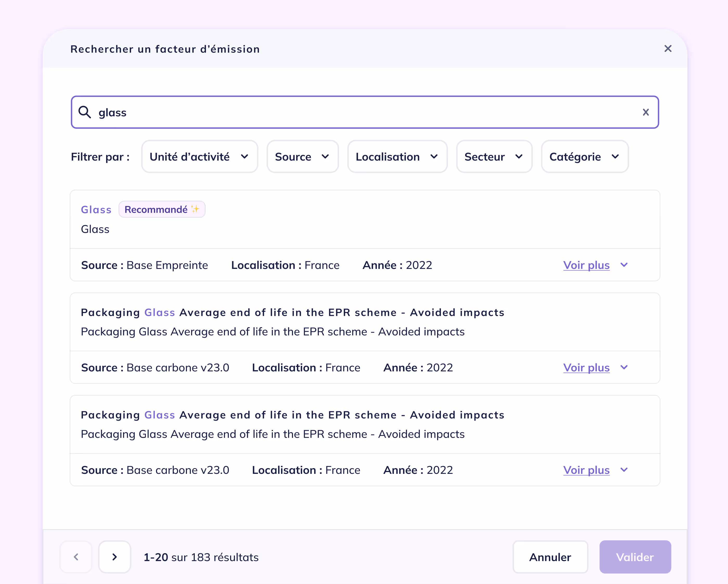
Task: Open the Unité d'activité filter dropdown
Action: coord(200,157)
